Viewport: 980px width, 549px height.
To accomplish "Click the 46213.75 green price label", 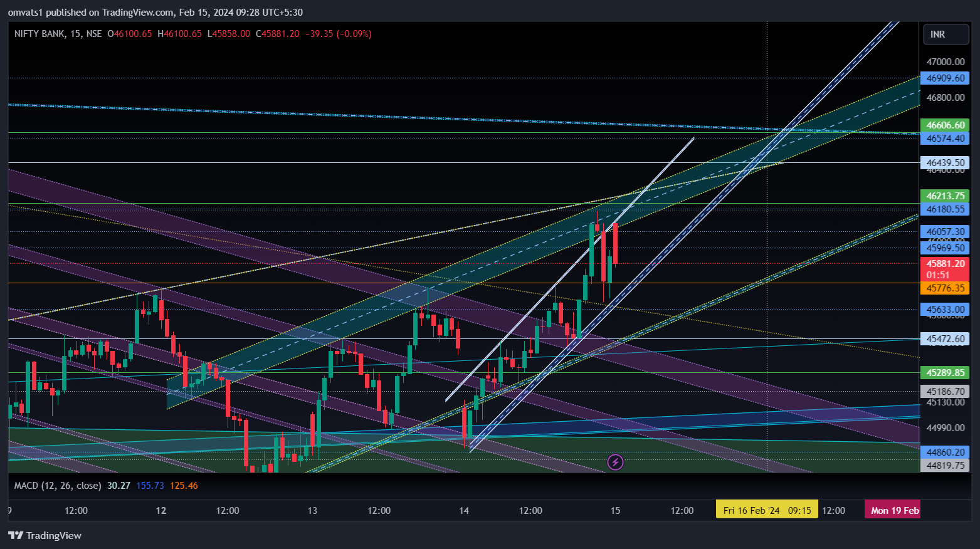I will (x=945, y=196).
